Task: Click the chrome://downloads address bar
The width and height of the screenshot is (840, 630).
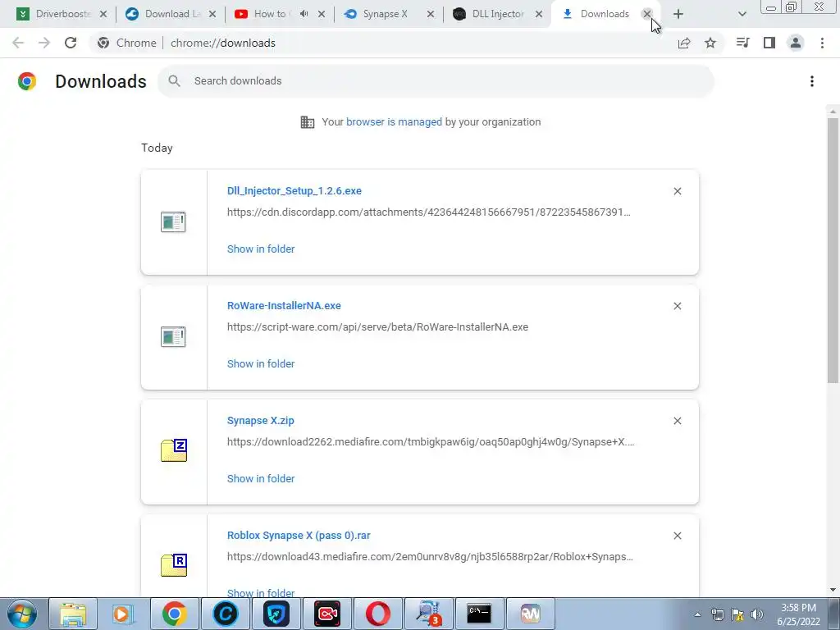Action: click(223, 43)
